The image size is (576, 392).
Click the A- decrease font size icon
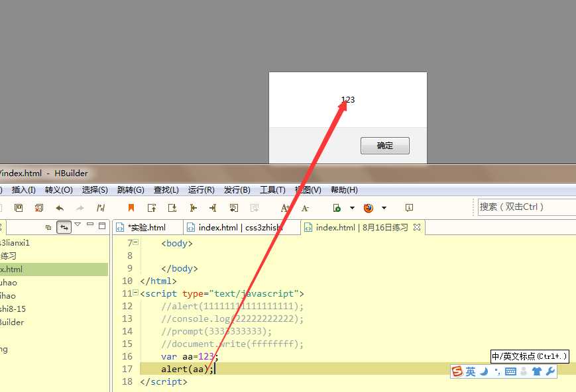click(x=305, y=208)
